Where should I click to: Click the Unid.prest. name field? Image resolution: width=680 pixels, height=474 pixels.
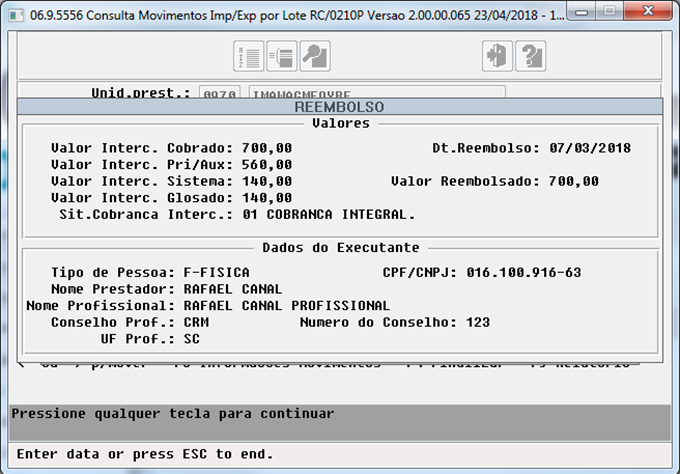pyautogui.click(x=377, y=93)
